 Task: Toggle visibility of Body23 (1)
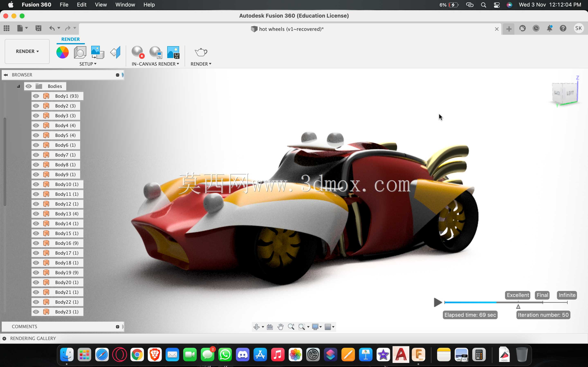36,312
